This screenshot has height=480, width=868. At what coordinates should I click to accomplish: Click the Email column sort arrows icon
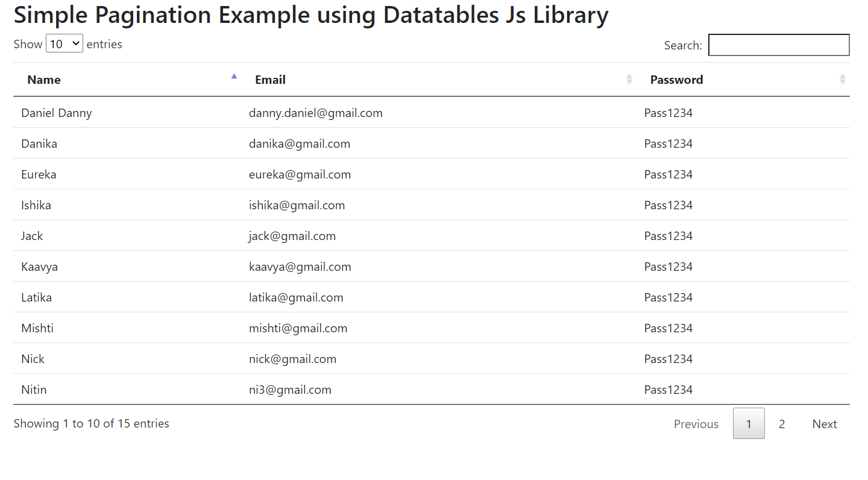(629, 79)
